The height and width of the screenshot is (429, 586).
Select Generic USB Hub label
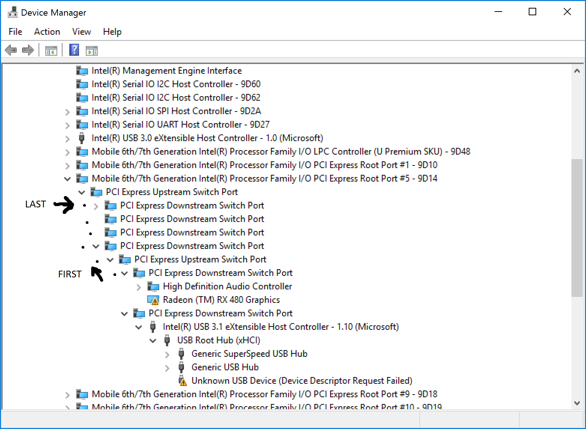(x=225, y=367)
